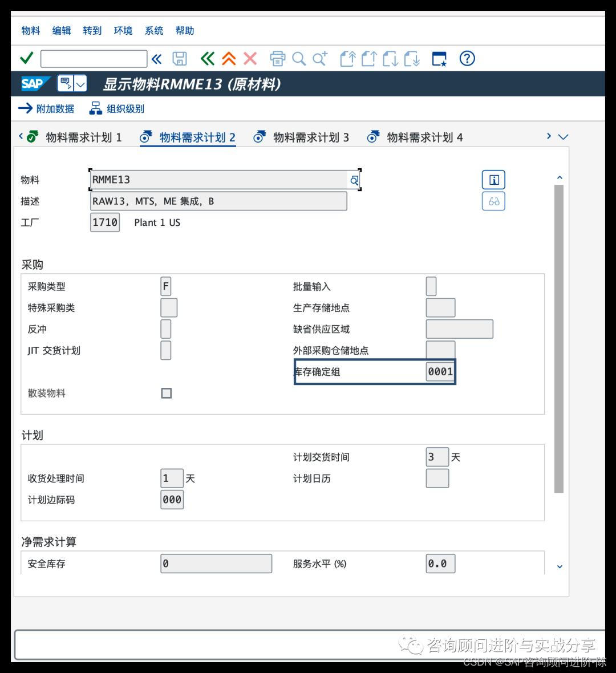Click the 缺省供应区域 field
This screenshot has height=673, width=616.
[x=459, y=329]
